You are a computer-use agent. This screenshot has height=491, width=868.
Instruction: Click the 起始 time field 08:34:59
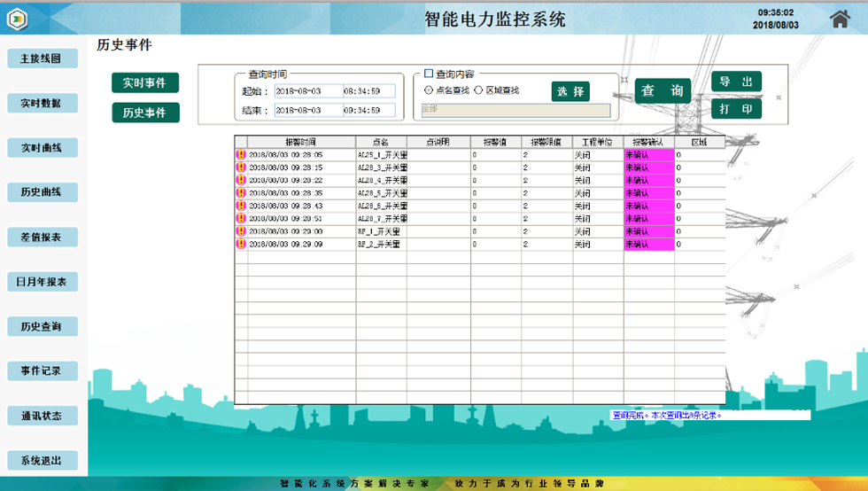(368, 90)
